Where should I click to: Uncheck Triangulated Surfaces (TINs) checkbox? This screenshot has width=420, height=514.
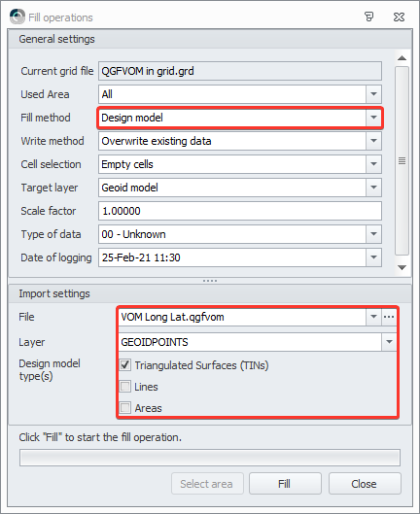[125, 365]
